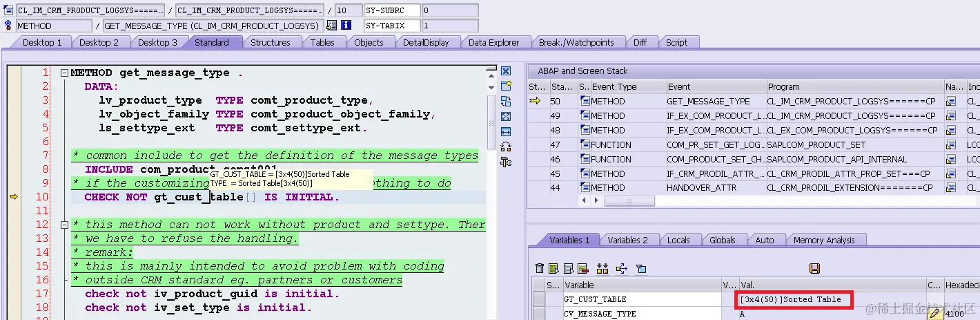Click the Event Type column header
The height and width of the screenshot is (320, 980).
point(627,86)
